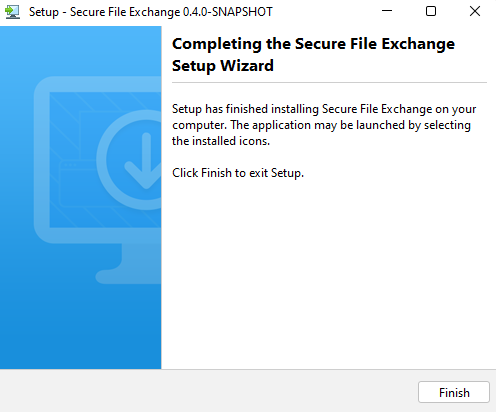Click the separator line under the heading
This screenshot has width=496, height=412.
[329, 82]
